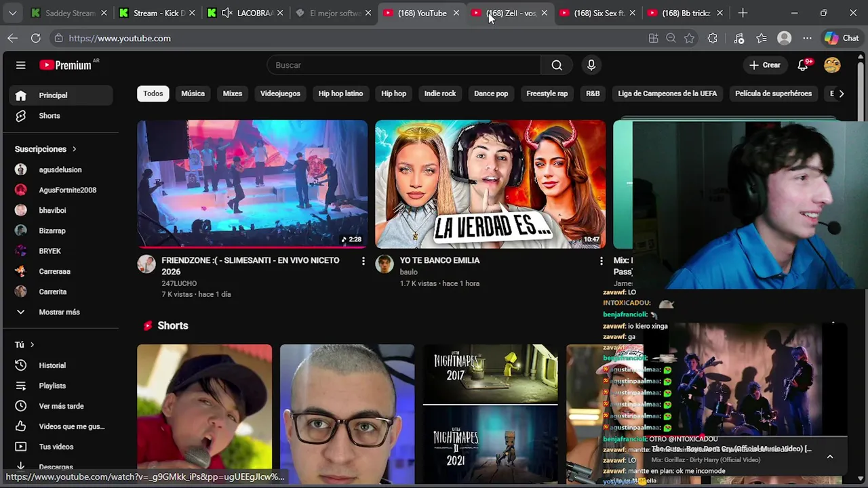Screen dimensions: 868x488
Task: Click the Crear button
Action: [765, 65]
